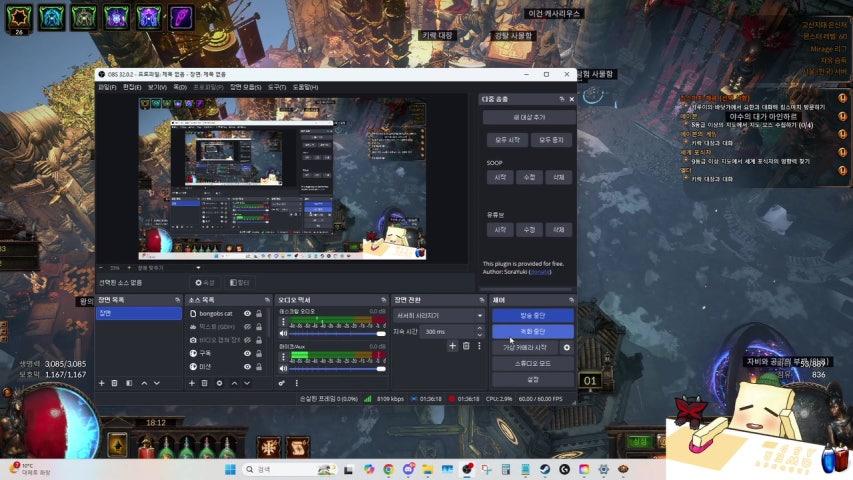The height and width of the screenshot is (480, 853).
Task: Start the SOOP output
Action: [500, 177]
